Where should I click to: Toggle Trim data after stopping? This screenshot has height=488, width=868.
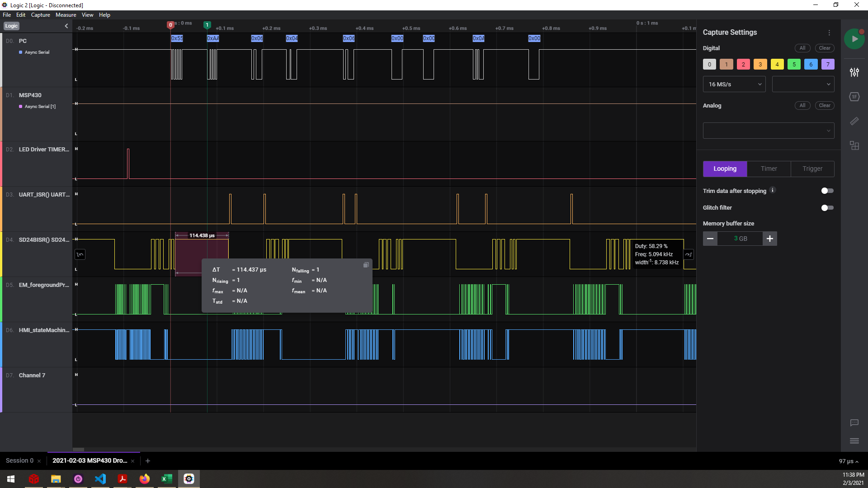[x=827, y=191]
